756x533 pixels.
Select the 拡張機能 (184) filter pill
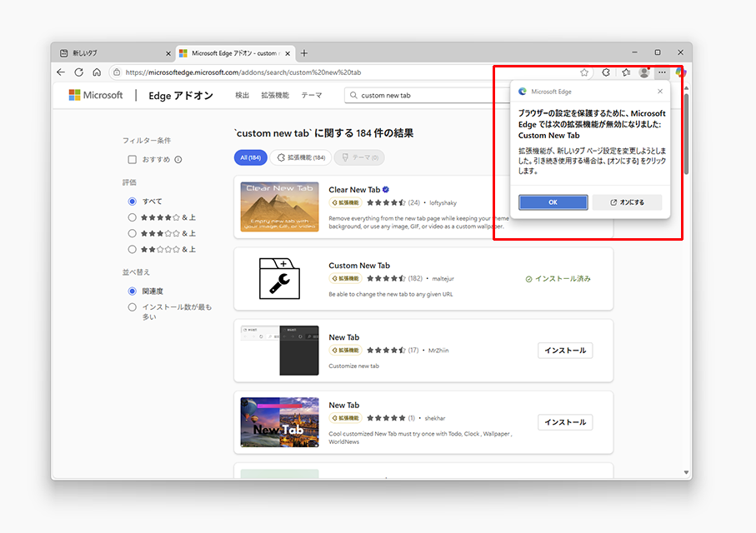point(301,157)
